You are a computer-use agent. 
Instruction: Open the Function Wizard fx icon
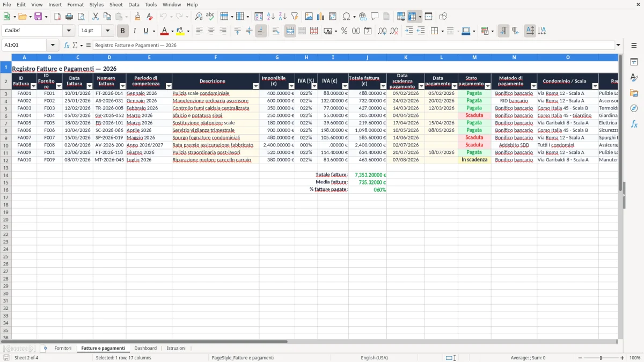coord(67,45)
